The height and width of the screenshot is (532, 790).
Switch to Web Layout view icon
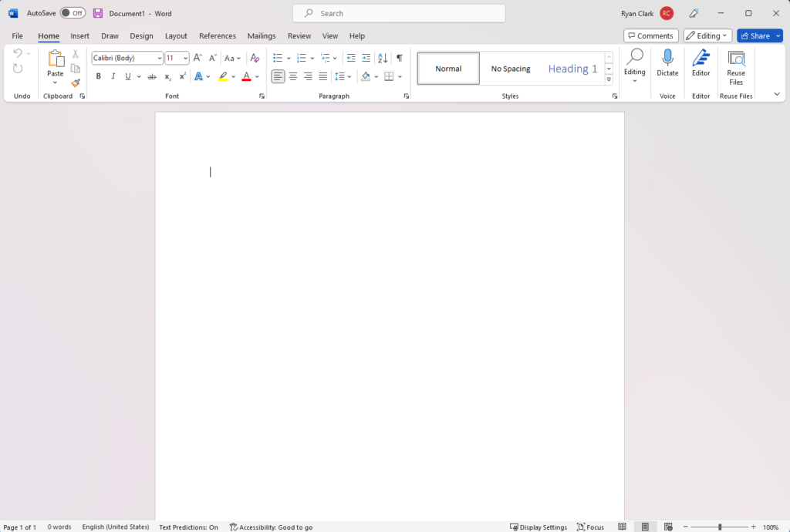coord(668,527)
